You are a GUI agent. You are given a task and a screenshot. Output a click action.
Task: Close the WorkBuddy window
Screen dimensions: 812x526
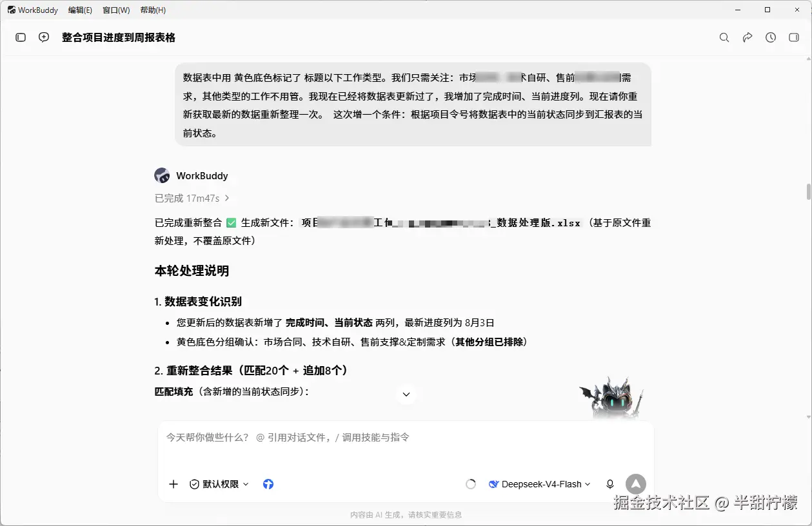(x=797, y=10)
